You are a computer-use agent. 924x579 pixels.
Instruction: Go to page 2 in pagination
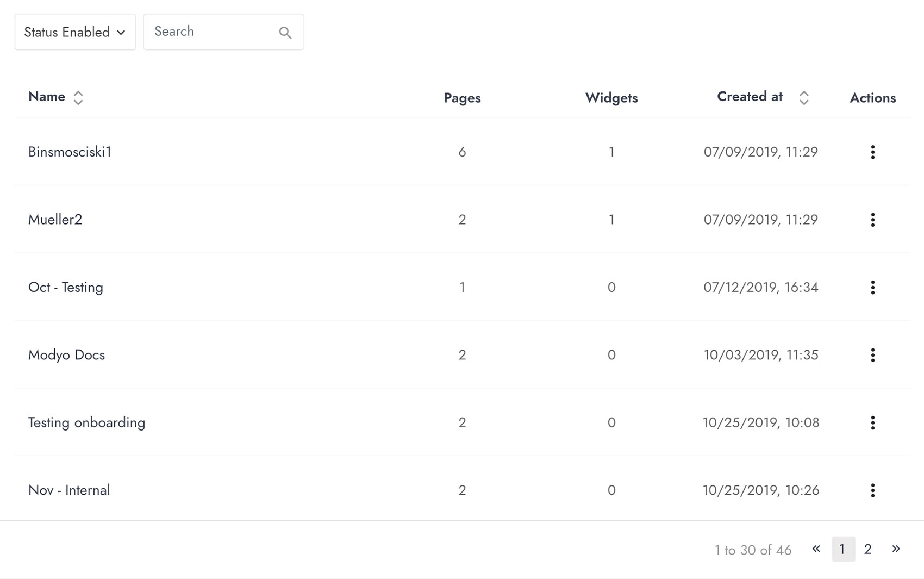coord(868,549)
